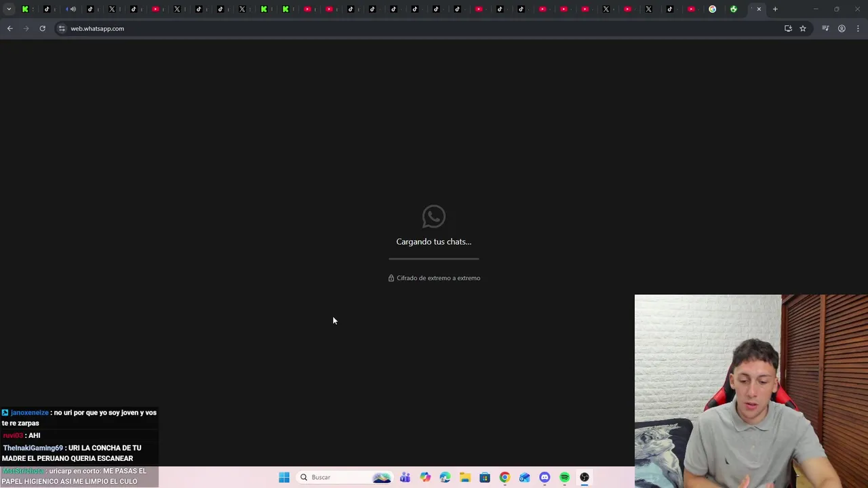This screenshot has width=868, height=488.
Task: Click the install app icon in address bar
Action: (x=788, y=28)
